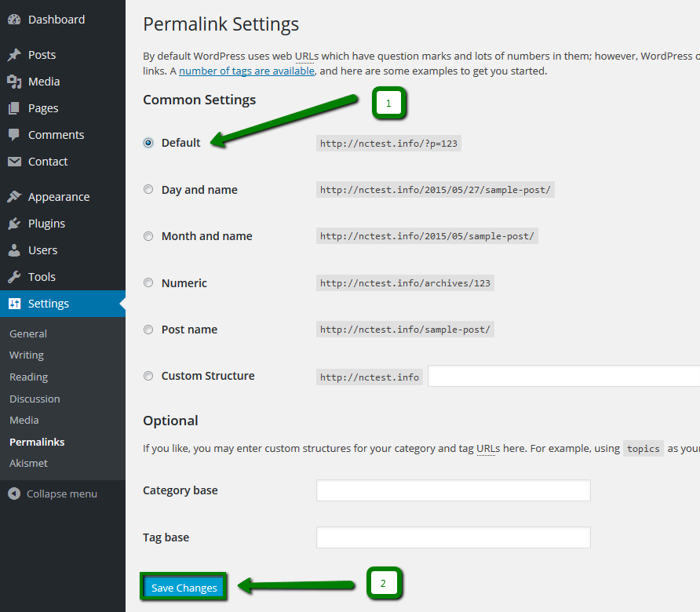Open the General settings submenu link
Screen dimensions: 700x612
pos(28,334)
